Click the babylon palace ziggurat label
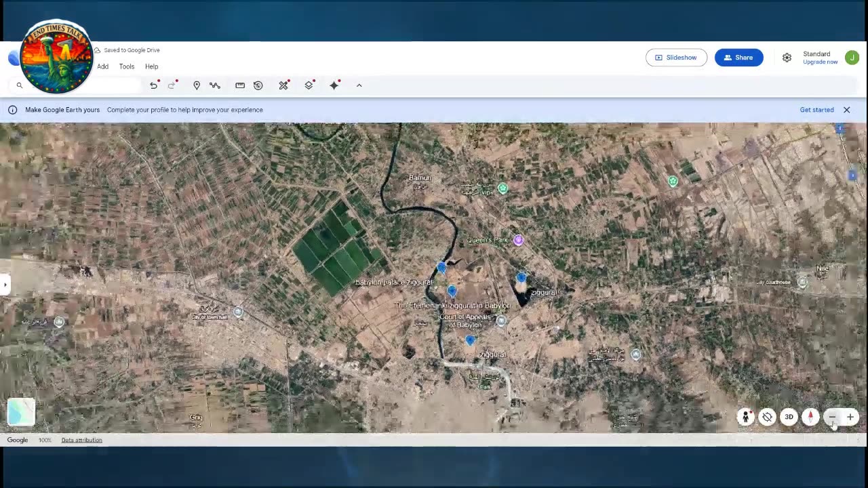The width and height of the screenshot is (868, 488). click(394, 282)
